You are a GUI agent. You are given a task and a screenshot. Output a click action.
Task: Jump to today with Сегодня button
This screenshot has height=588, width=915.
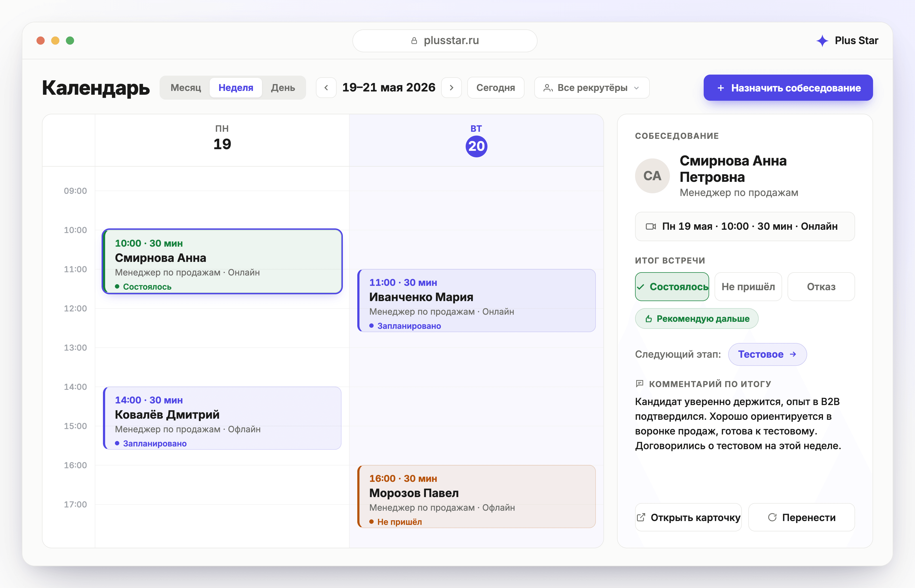tap(495, 88)
